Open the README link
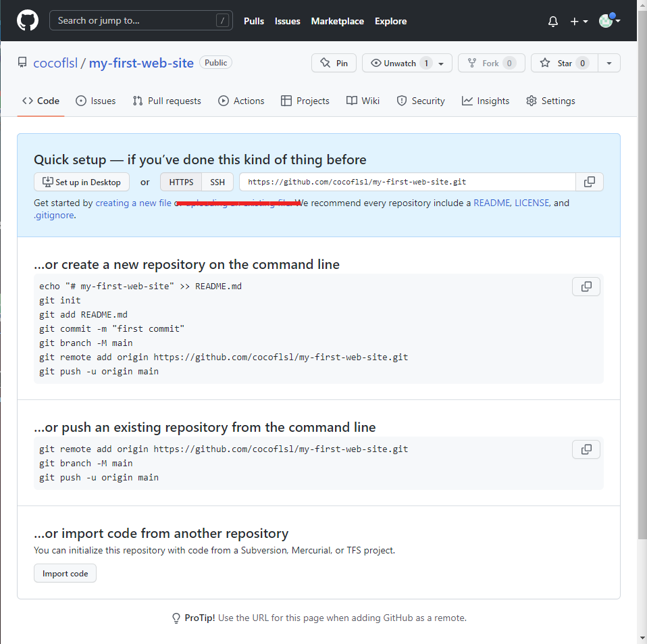 click(492, 203)
